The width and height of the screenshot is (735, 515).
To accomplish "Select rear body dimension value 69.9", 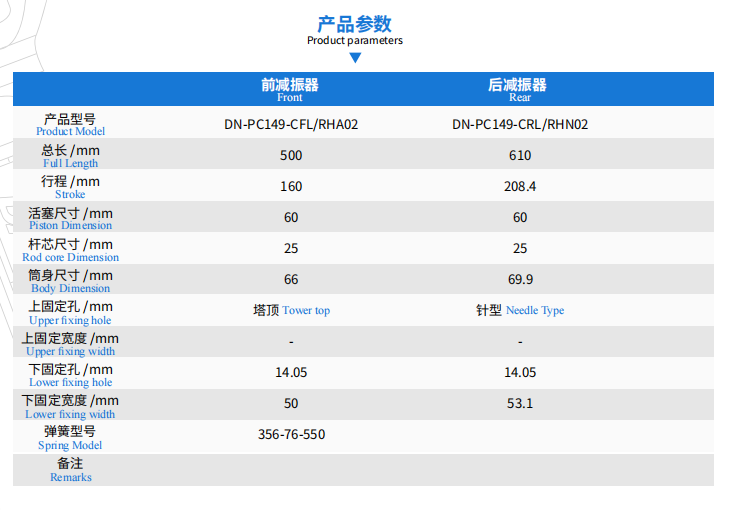I will [519, 280].
